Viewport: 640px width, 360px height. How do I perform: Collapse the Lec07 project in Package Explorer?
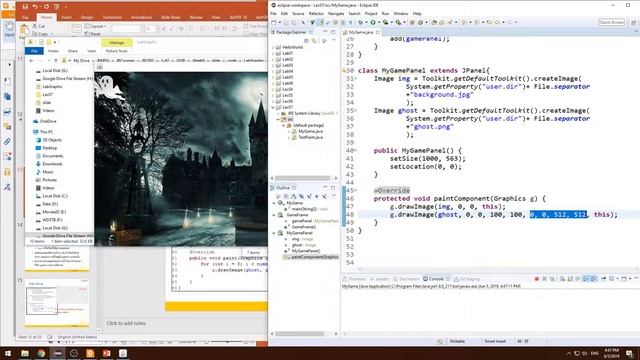[x=273, y=107]
